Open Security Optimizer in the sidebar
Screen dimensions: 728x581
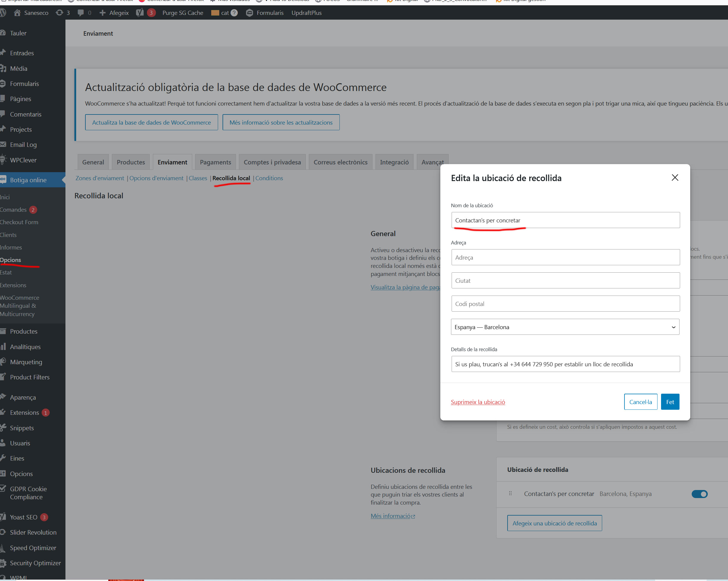click(x=35, y=563)
